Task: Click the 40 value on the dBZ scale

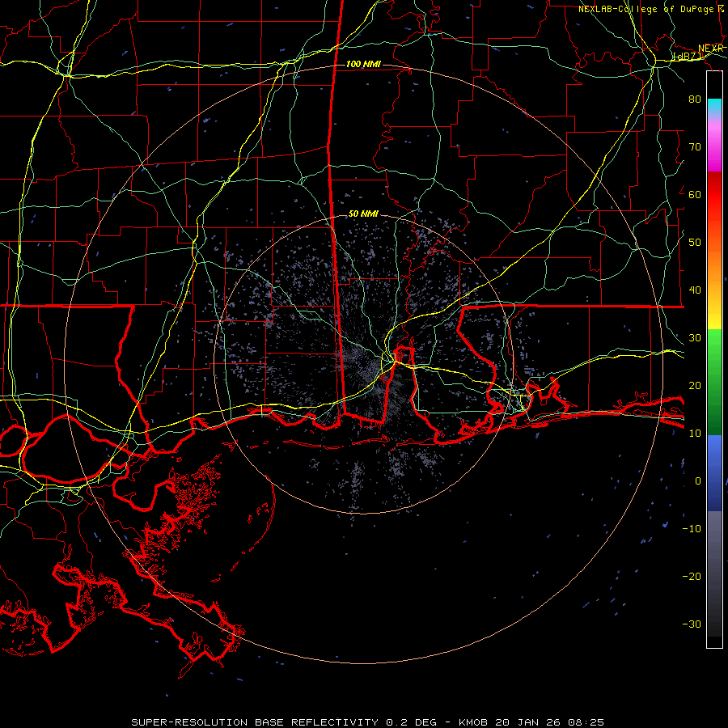Action: pyautogui.click(x=695, y=290)
